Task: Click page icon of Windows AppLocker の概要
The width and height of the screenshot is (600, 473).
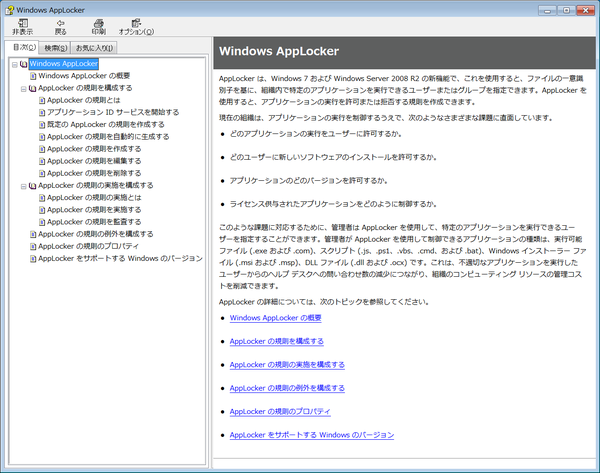Action: [x=33, y=76]
